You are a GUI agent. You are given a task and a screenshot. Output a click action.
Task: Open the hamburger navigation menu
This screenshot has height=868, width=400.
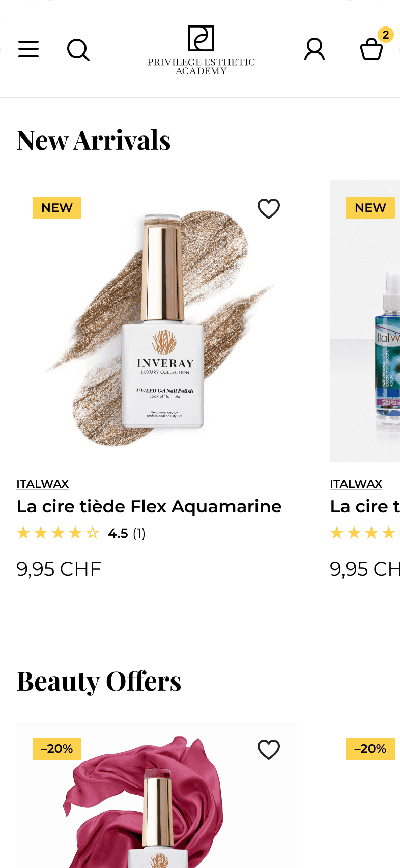(28, 49)
